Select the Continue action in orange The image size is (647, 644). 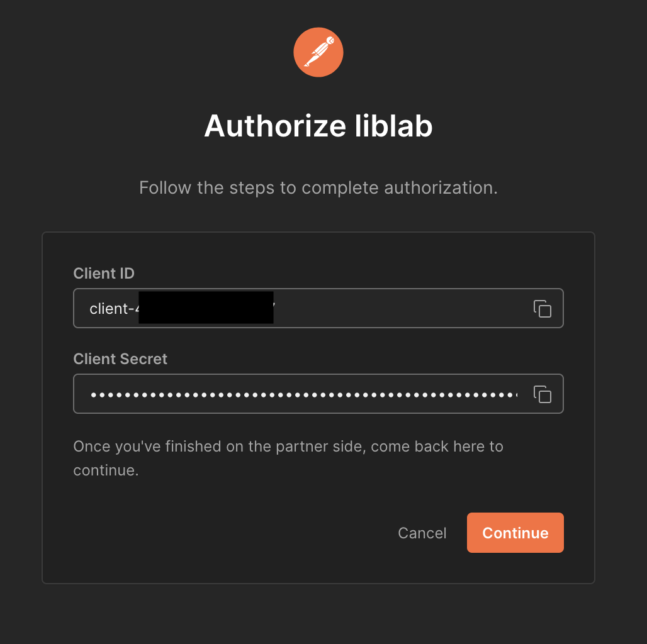515,533
